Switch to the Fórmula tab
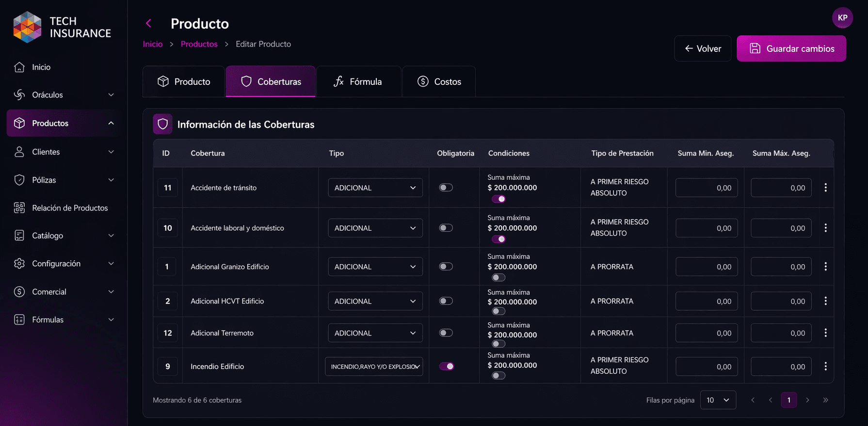The image size is (868, 426). tap(358, 81)
